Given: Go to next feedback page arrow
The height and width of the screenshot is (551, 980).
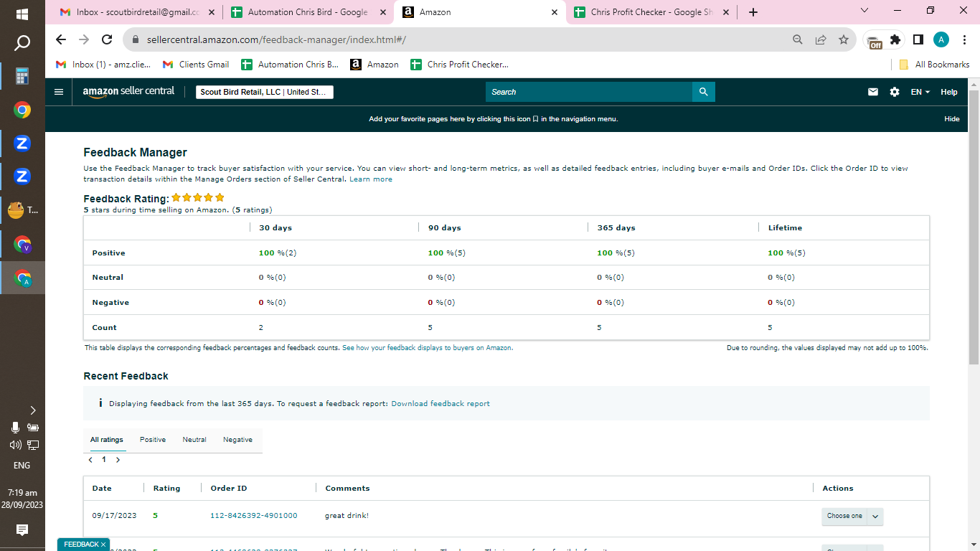Looking at the screenshot, I should (x=118, y=460).
